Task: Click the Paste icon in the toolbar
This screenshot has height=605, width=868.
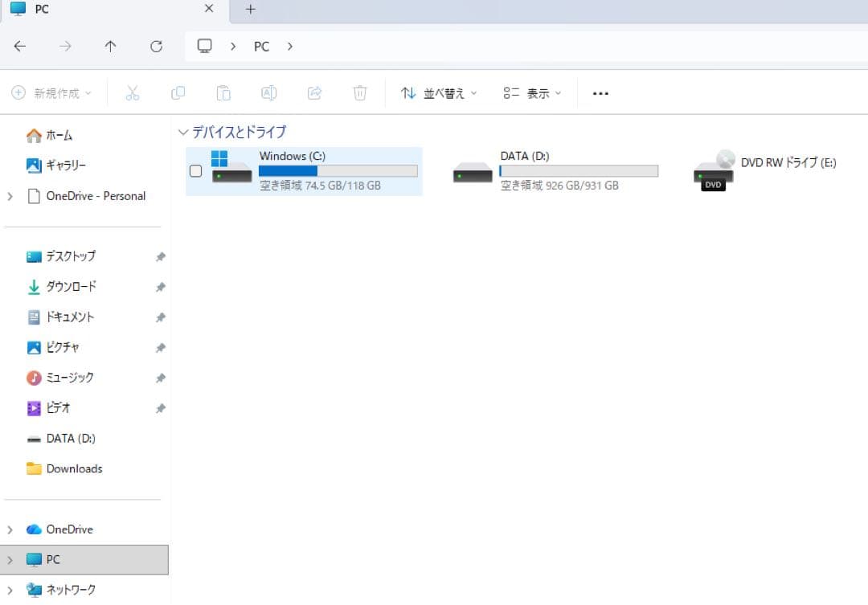Action: pyautogui.click(x=223, y=92)
